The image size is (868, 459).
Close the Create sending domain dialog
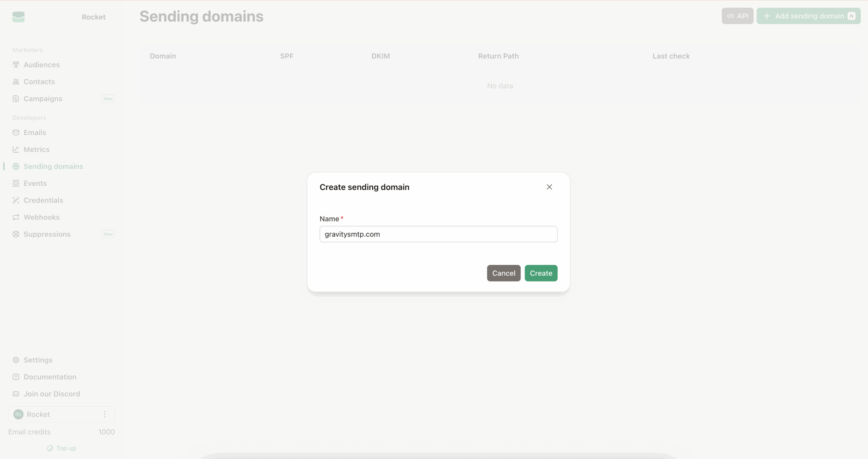pyautogui.click(x=549, y=187)
